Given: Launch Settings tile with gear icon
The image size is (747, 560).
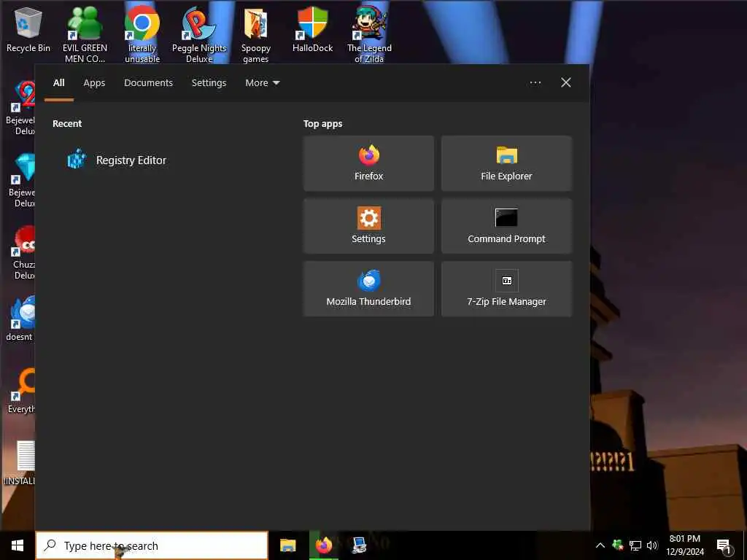Looking at the screenshot, I should [368, 226].
